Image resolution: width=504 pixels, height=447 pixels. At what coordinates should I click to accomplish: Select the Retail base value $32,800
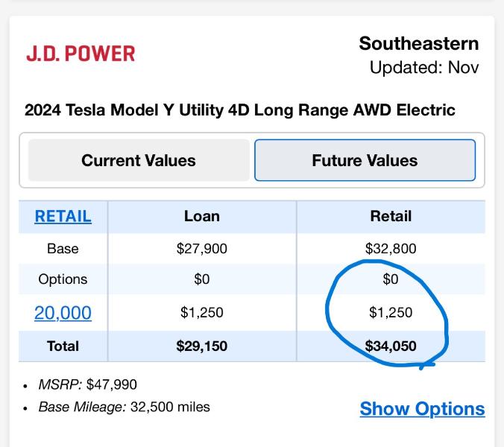[391, 249]
